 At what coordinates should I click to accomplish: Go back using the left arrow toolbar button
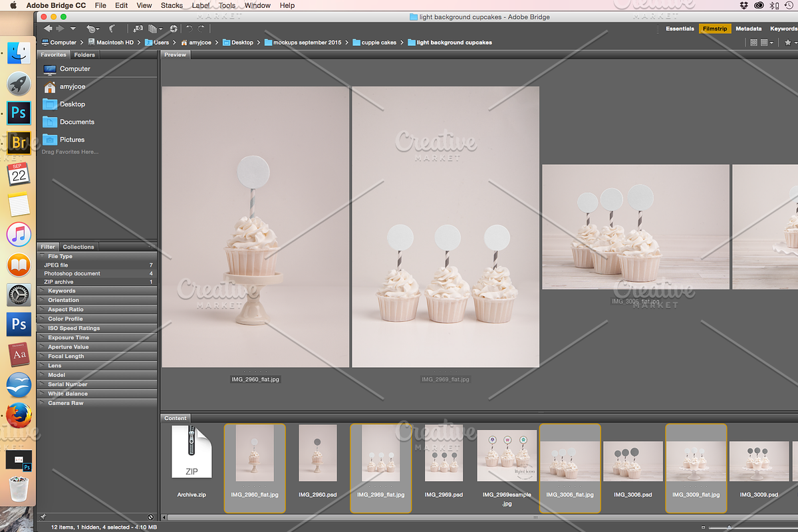point(48,29)
